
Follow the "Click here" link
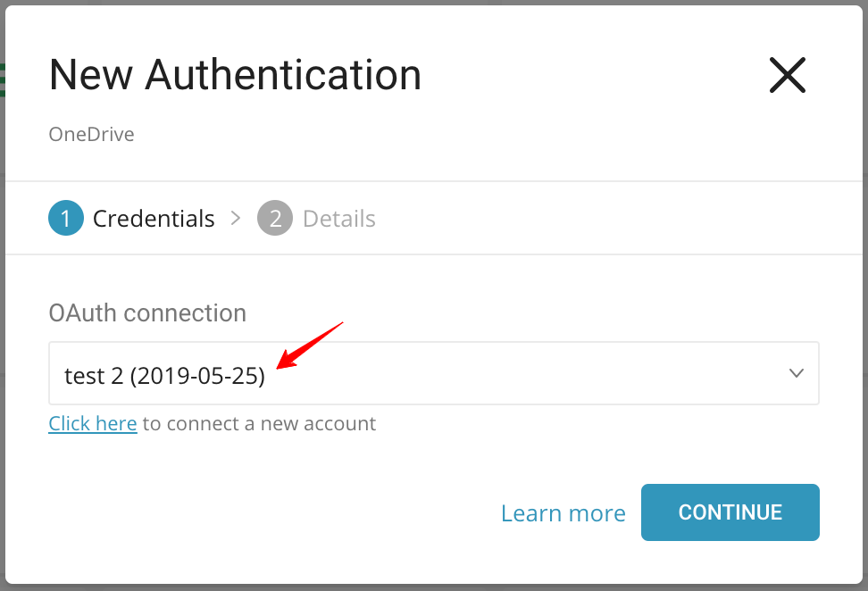click(x=93, y=423)
